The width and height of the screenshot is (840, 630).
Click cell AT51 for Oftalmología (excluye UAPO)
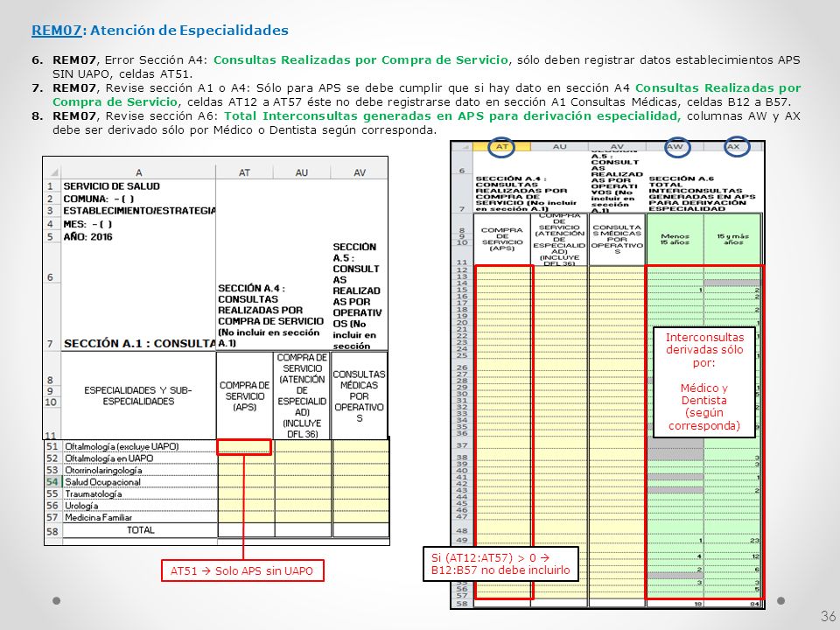click(244, 447)
